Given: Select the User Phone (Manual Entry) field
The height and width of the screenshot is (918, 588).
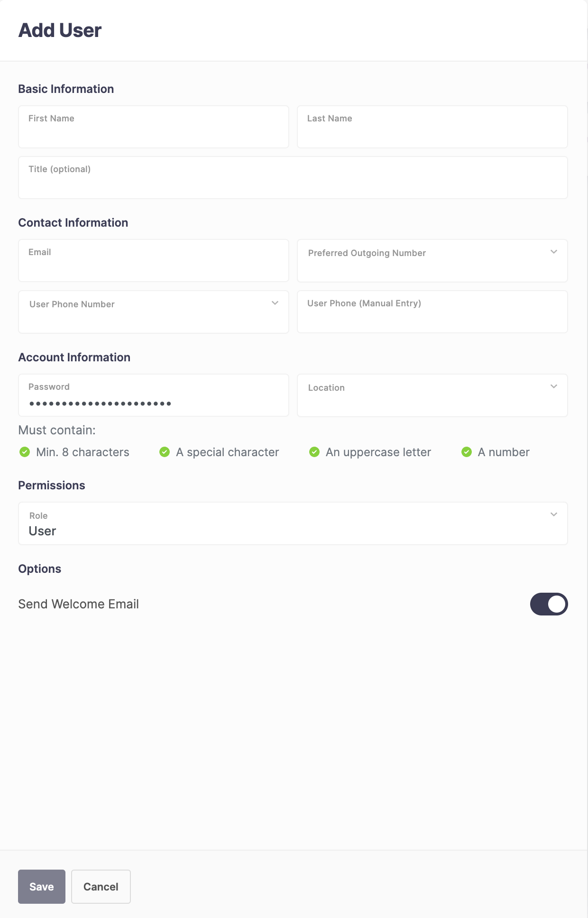Looking at the screenshot, I should [432, 312].
